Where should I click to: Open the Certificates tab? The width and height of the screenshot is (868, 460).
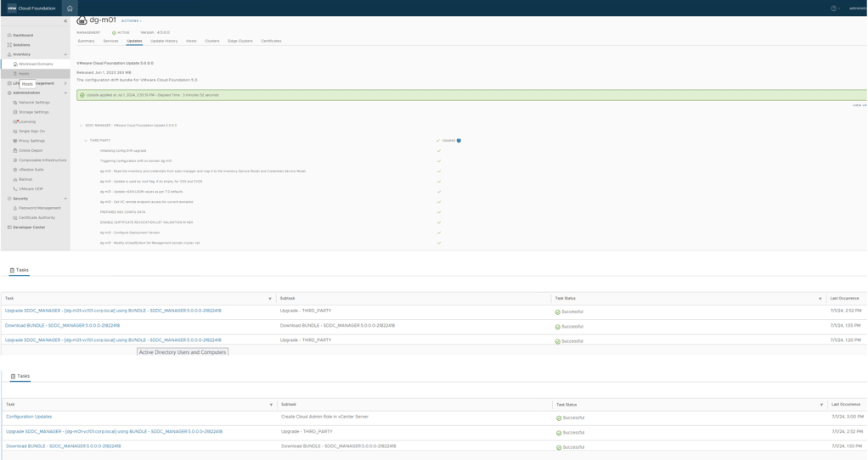[271, 41]
